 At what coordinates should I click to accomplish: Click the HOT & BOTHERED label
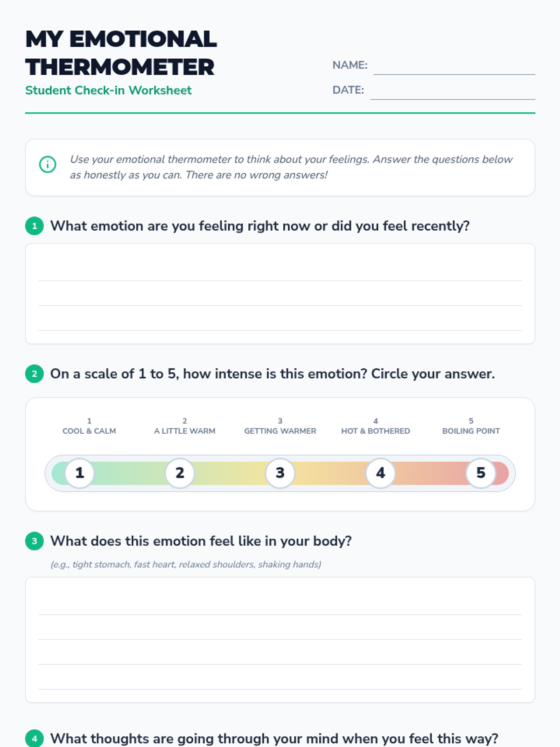[376, 431]
